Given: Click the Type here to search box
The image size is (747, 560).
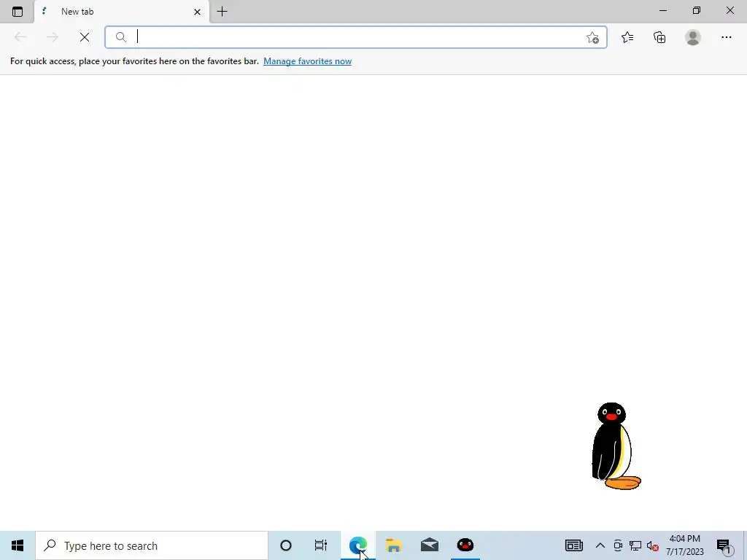Looking at the screenshot, I should point(152,545).
